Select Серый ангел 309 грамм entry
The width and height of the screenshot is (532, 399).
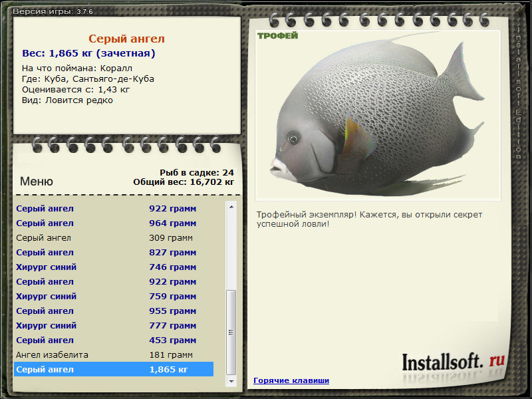(x=114, y=238)
